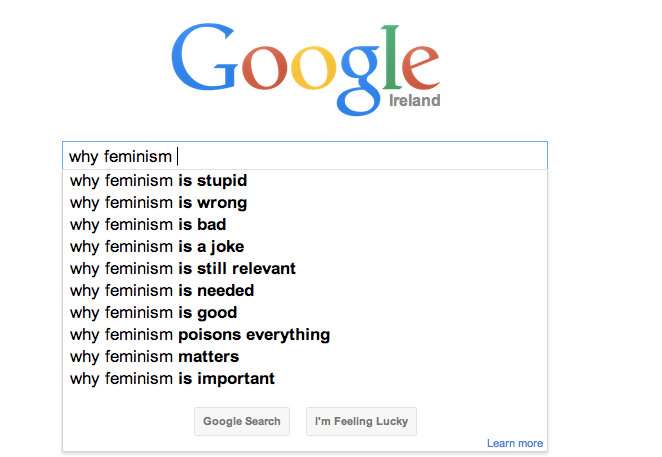Choose suggestion 'why feminism is wrong'

(x=159, y=203)
